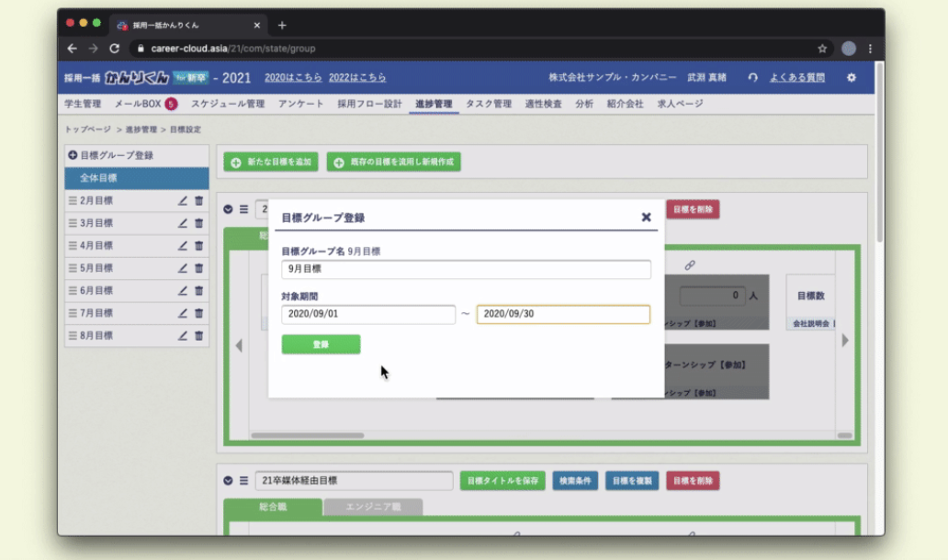The image size is (948, 560).
Task: Open the 採用フロー設計 menu
Action: click(369, 104)
